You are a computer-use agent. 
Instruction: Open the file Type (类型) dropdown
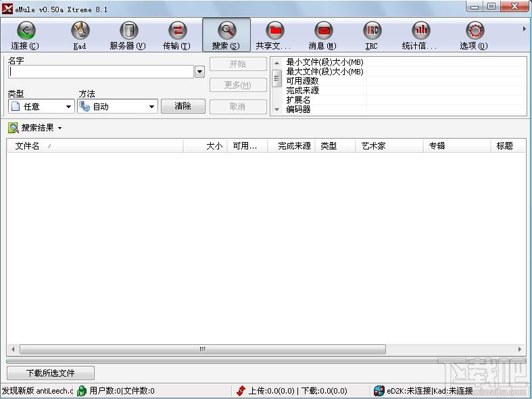coord(41,107)
